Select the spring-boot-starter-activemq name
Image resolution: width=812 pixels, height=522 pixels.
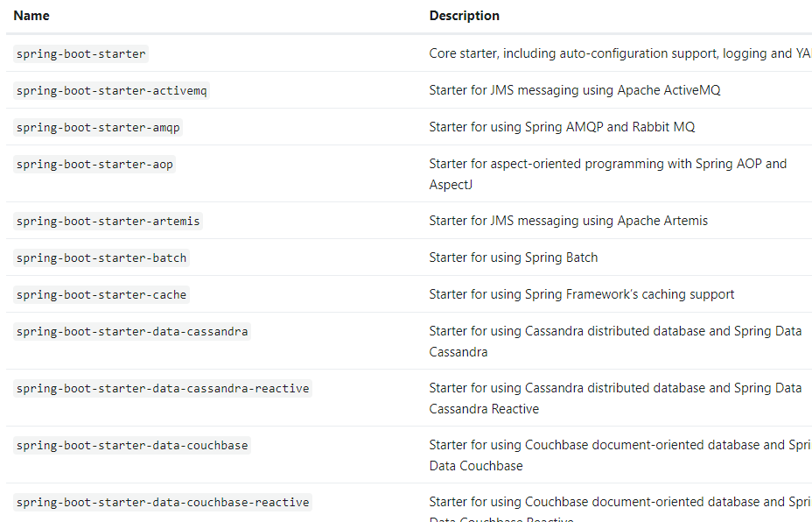coord(111,90)
